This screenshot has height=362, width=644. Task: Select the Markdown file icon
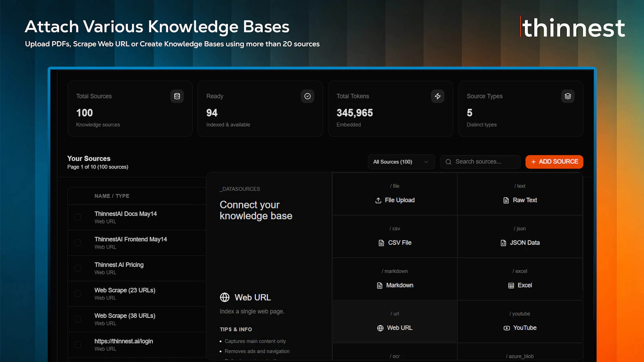(x=380, y=286)
